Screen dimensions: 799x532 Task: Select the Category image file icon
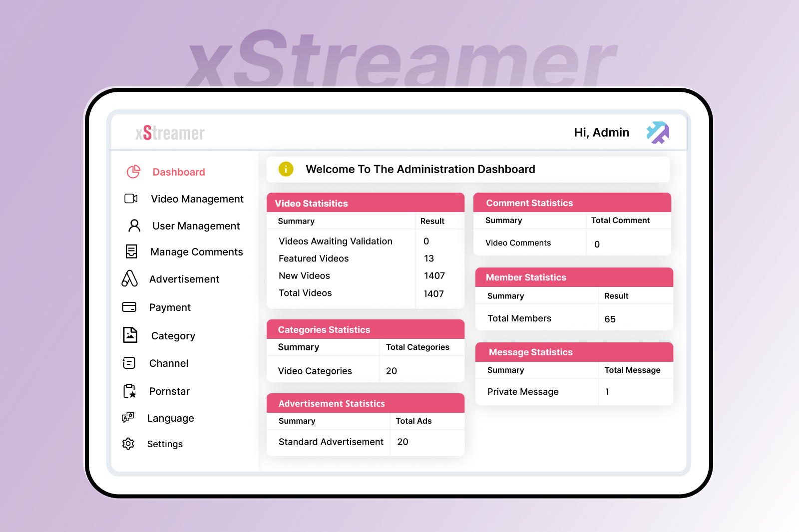130,335
